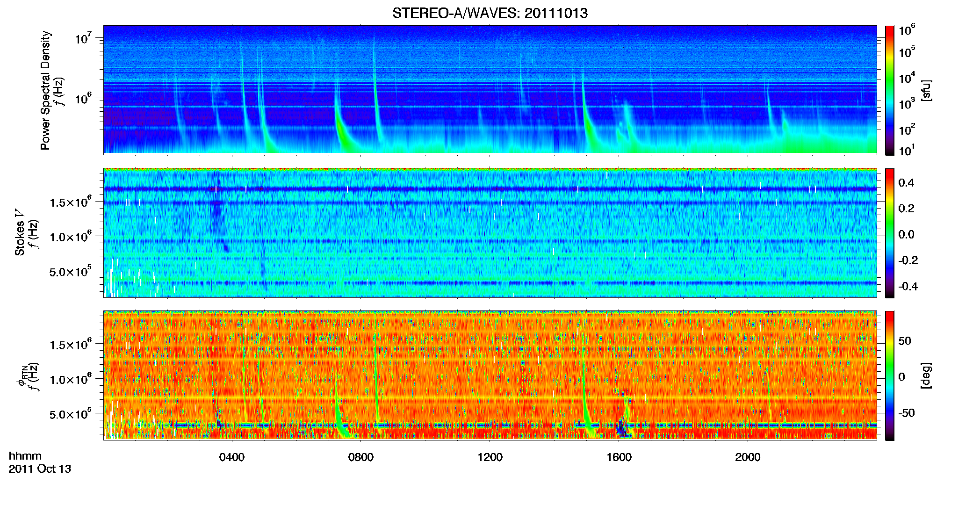This screenshot has height=505, width=980.
Task: Select the 1.0×10^6 tick of the Stokes V panel
Action: pyautogui.click(x=71, y=237)
